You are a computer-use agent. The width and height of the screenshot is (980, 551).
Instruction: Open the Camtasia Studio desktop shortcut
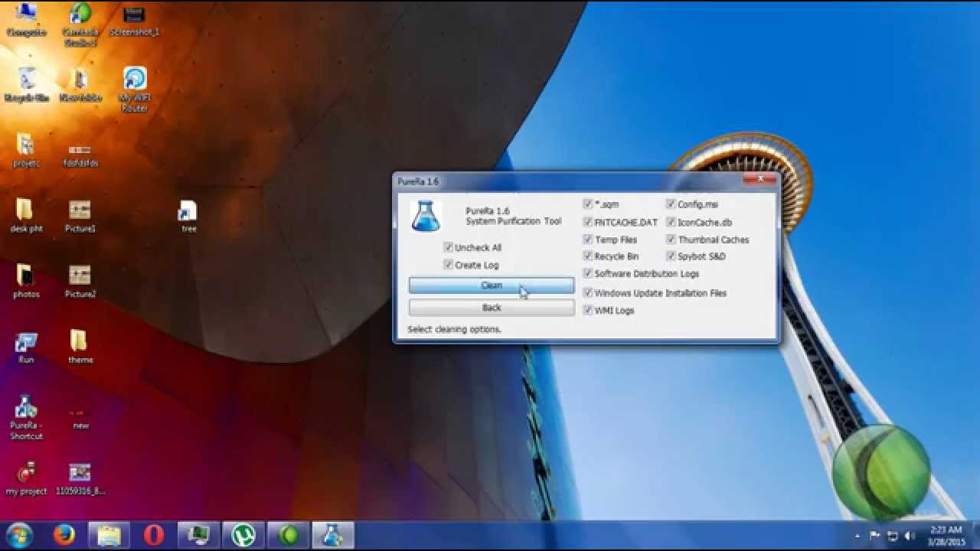[80, 24]
